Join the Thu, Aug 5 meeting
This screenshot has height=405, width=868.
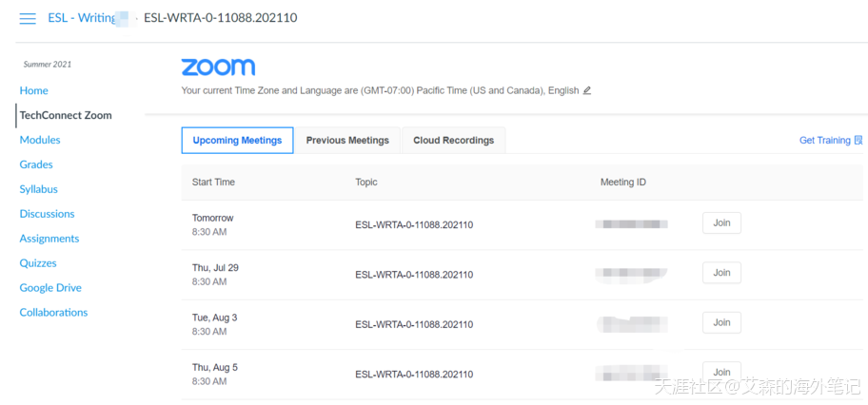coord(721,372)
